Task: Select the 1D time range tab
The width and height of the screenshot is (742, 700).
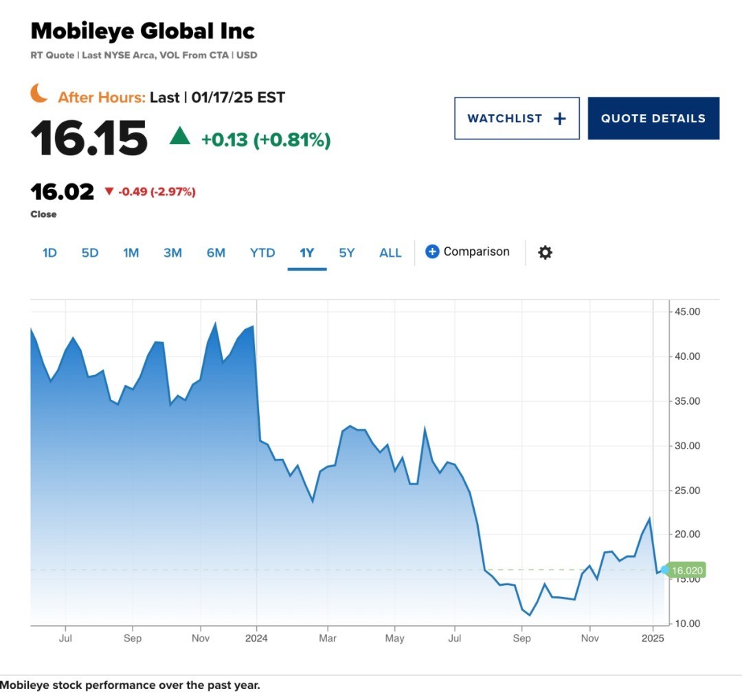Action: 49,253
